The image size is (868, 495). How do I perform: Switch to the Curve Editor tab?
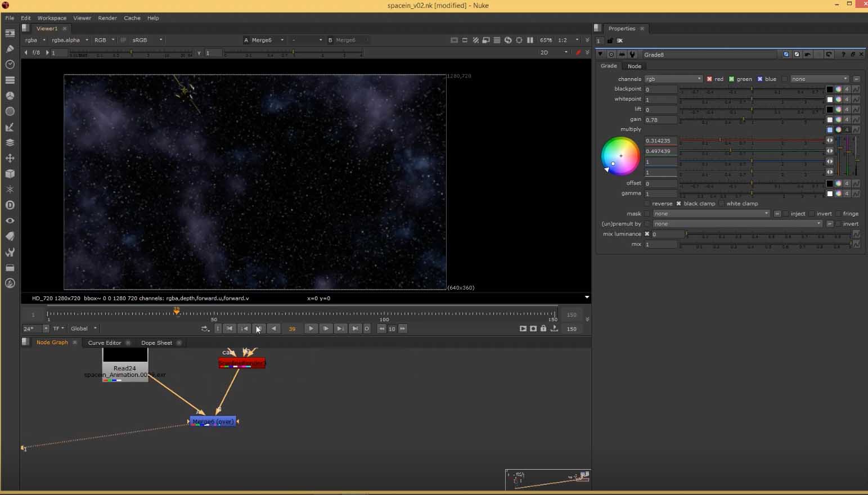pyautogui.click(x=105, y=343)
